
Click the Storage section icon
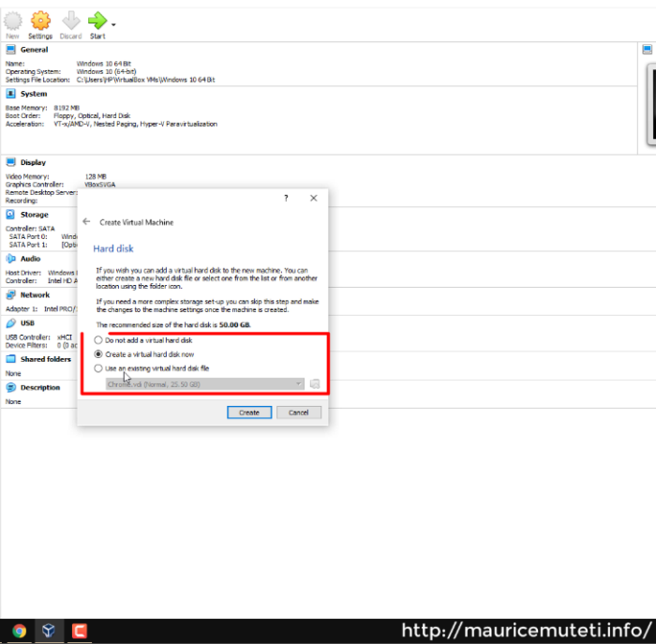pyautogui.click(x=10, y=215)
